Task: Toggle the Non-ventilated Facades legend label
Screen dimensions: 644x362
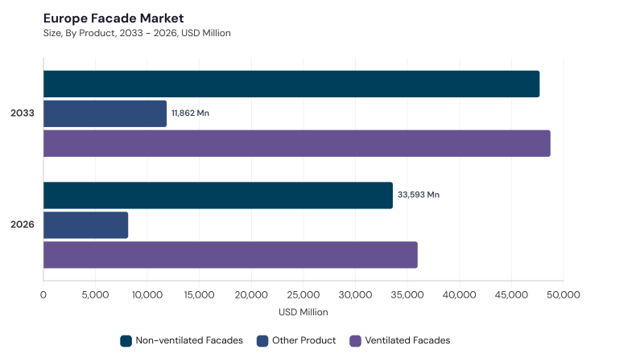Action: click(x=189, y=340)
